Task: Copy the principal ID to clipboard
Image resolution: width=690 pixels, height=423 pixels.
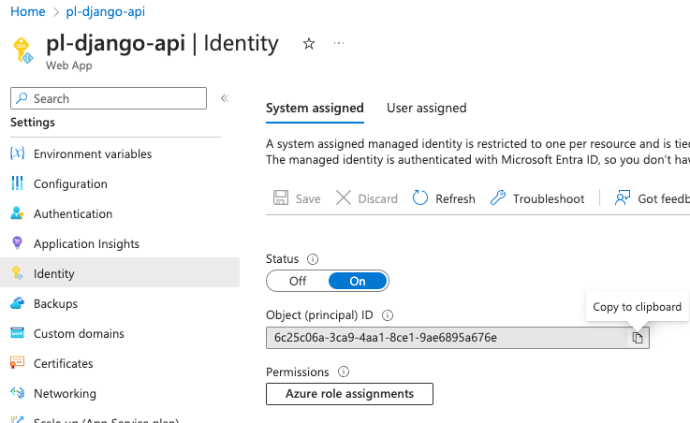Action: pos(638,338)
